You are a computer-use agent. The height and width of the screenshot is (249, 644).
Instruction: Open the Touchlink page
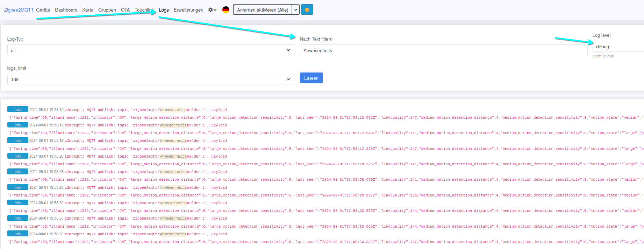click(x=144, y=10)
